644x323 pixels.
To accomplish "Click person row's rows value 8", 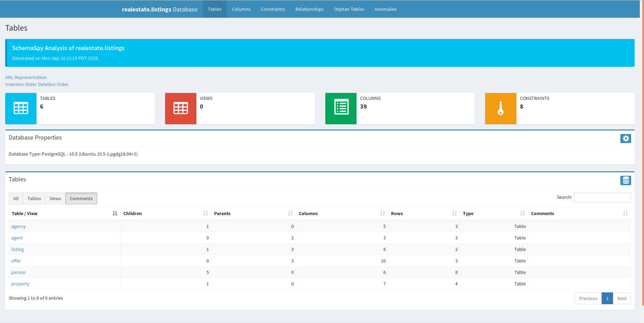I will (456, 272).
